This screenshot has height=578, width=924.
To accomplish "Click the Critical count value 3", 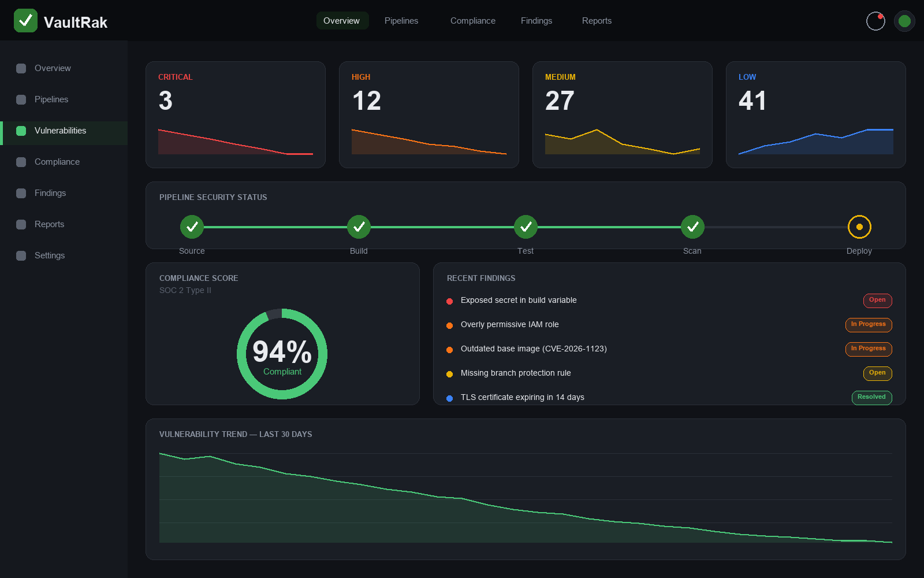I will click(x=166, y=101).
